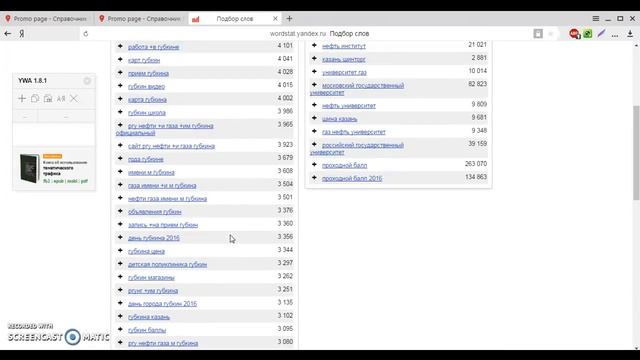
Task: Go back with the browser back arrow
Action: coord(8,34)
